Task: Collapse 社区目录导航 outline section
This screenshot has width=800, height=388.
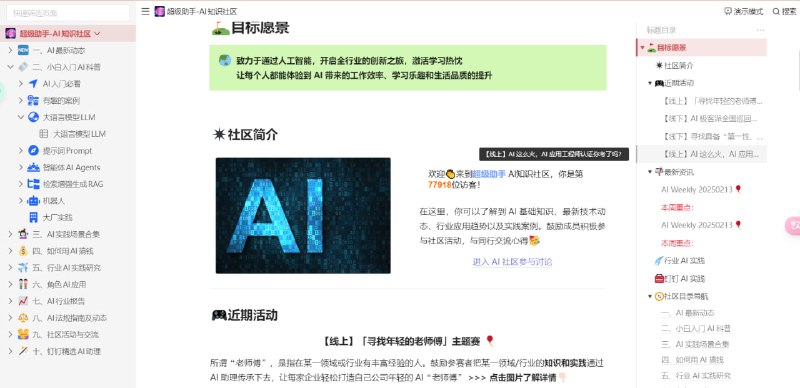Action: pos(650,296)
